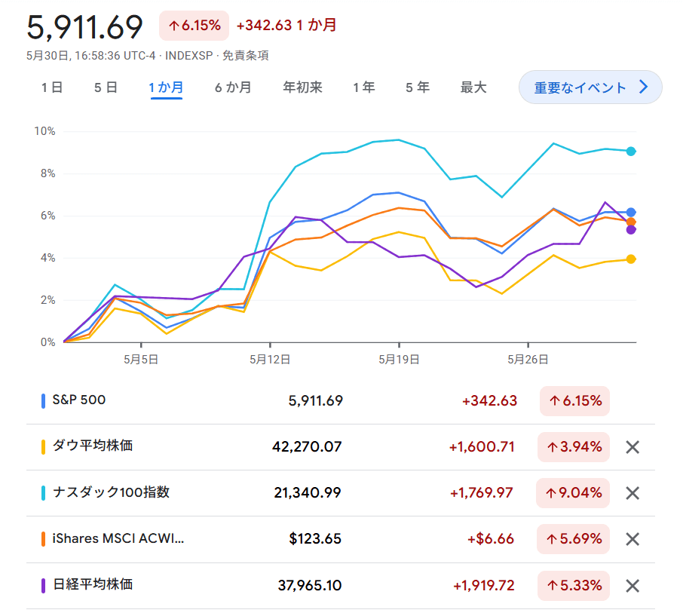Show the 最大 time range
The width and height of the screenshot is (683, 616).
473,87
